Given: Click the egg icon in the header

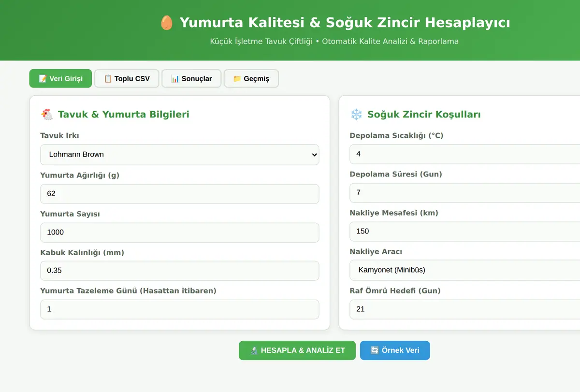Looking at the screenshot, I should click(166, 23).
